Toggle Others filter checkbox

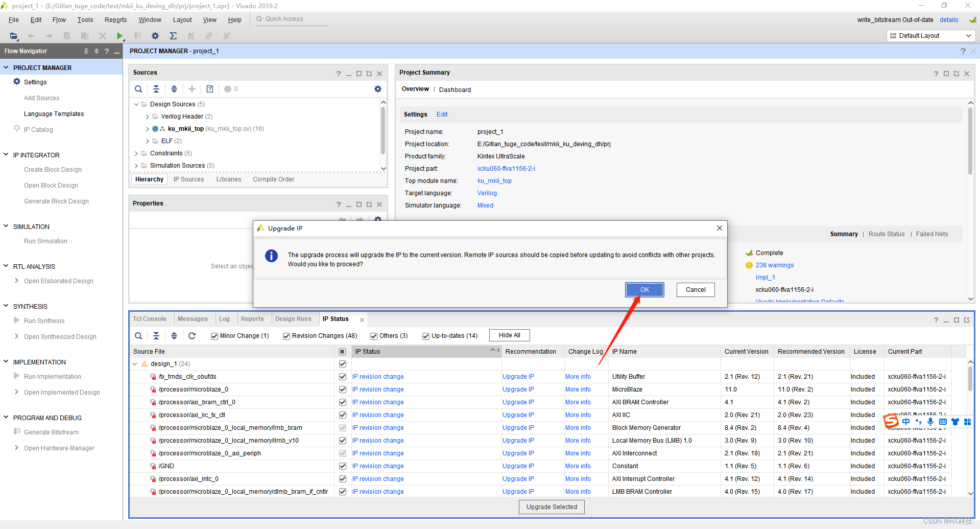(374, 336)
